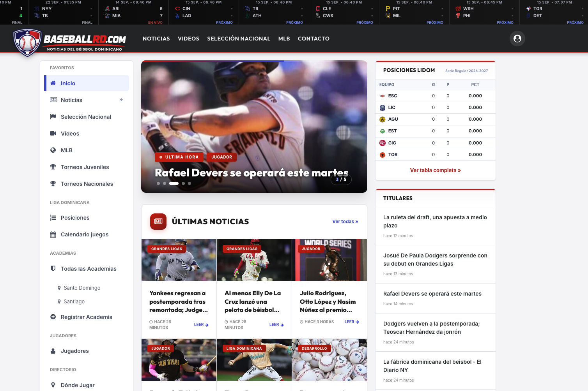This screenshot has width=588, height=391.
Task: Click the list icon beside Posiciones
Action: (53, 218)
